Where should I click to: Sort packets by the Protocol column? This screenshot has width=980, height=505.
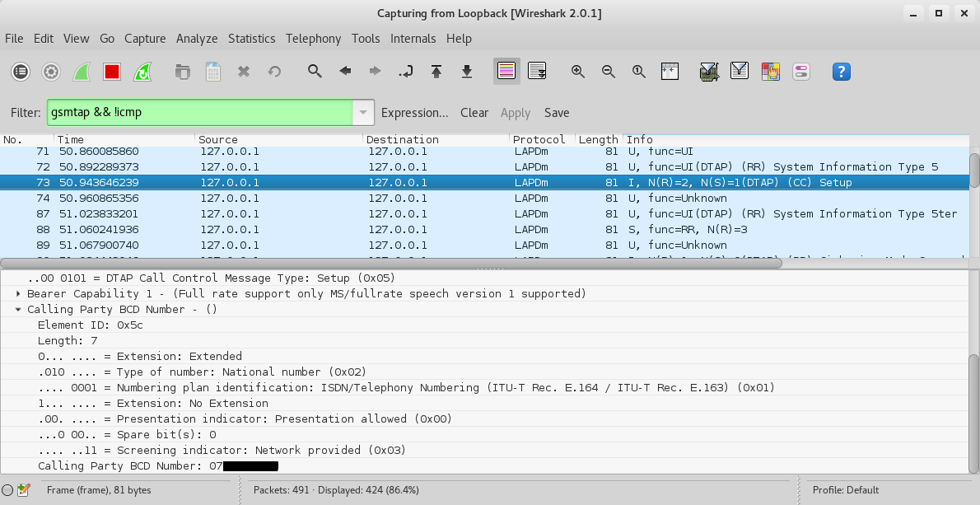tap(542, 139)
